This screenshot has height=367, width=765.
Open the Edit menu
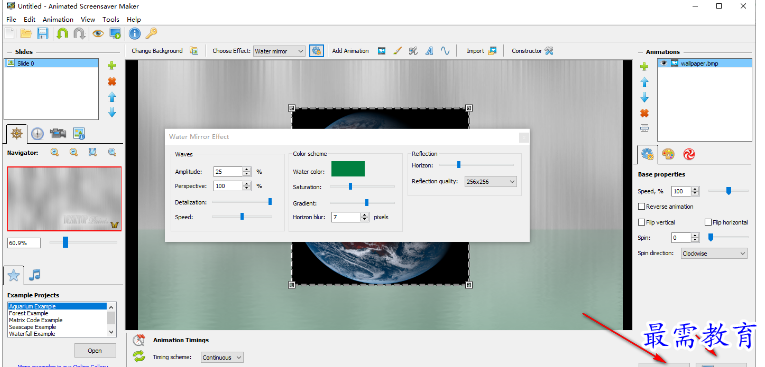(30, 20)
